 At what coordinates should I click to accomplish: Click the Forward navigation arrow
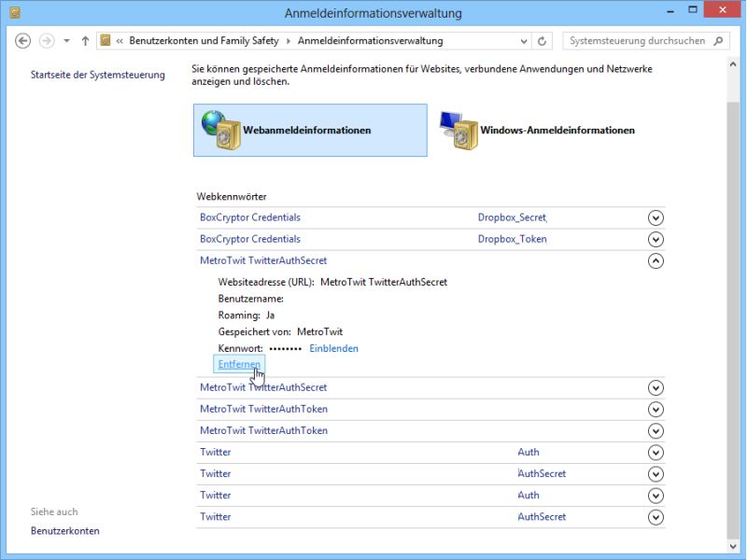point(46,41)
